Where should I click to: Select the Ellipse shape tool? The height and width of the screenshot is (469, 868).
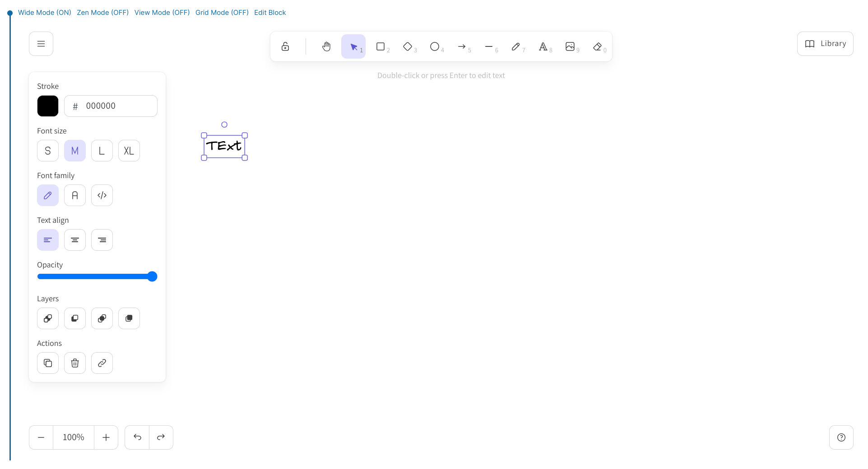click(x=435, y=46)
